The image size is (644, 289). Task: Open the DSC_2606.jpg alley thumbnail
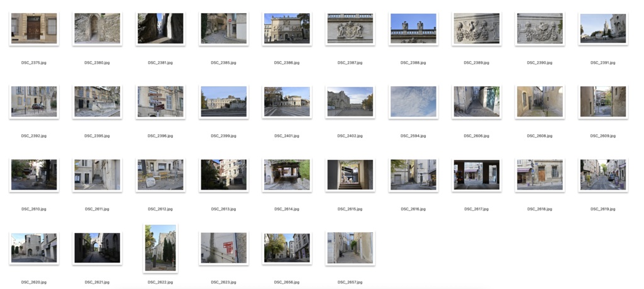[x=477, y=101]
